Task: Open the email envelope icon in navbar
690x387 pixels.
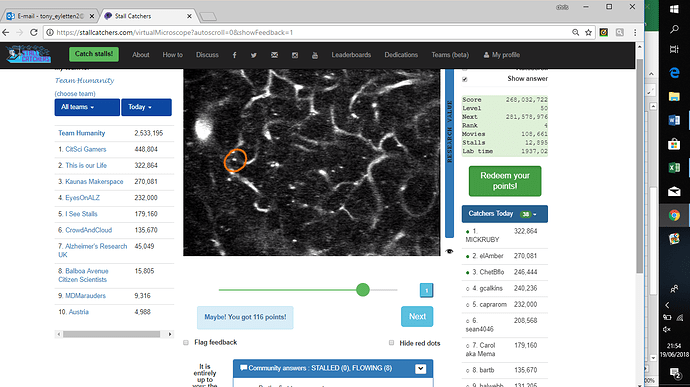Action: click(x=274, y=55)
